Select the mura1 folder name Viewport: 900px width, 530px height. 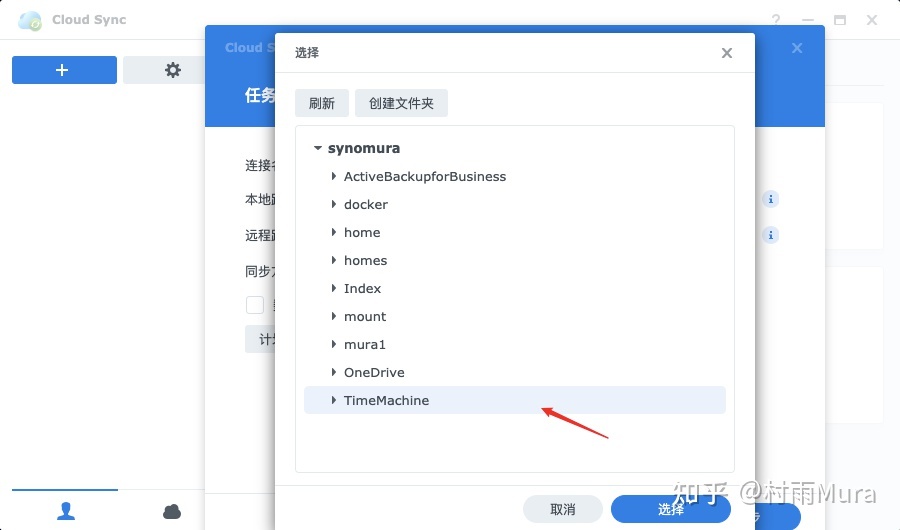coord(364,345)
